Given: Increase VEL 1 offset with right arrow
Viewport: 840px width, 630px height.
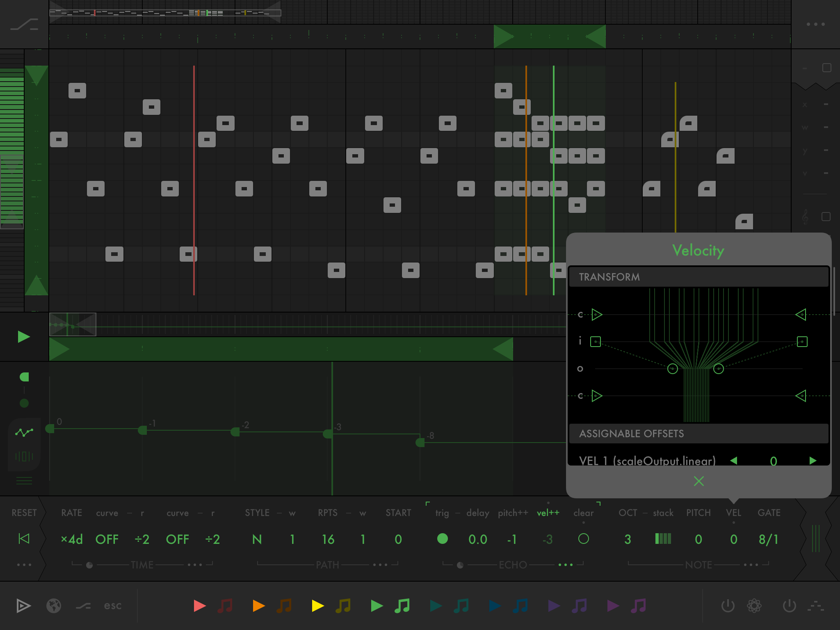Looking at the screenshot, I should [x=813, y=460].
